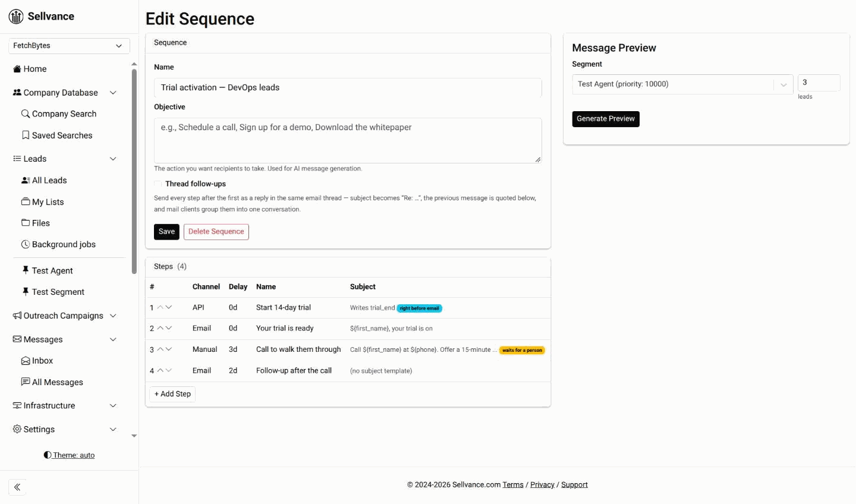Move step 2 up using arrow
This screenshot has height=504, width=856.
click(160, 328)
